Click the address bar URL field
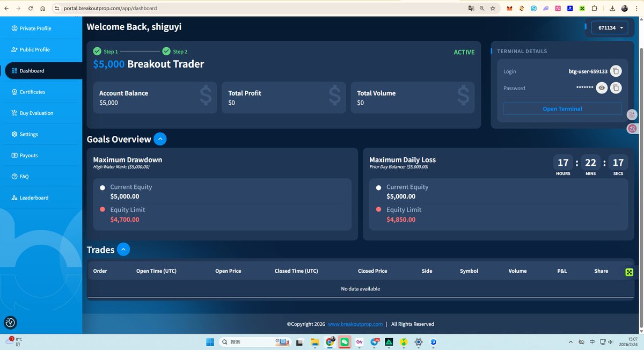The height and width of the screenshot is (350, 644). 258,9
